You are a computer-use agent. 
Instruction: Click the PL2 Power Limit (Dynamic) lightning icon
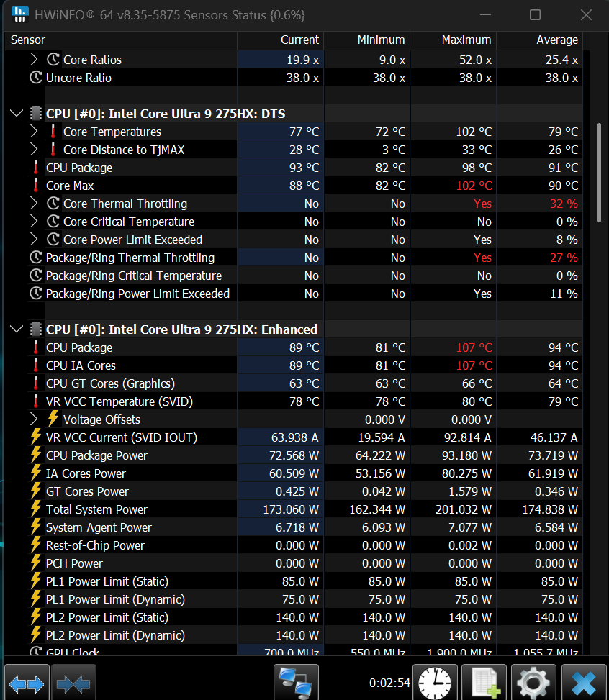[36, 635]
